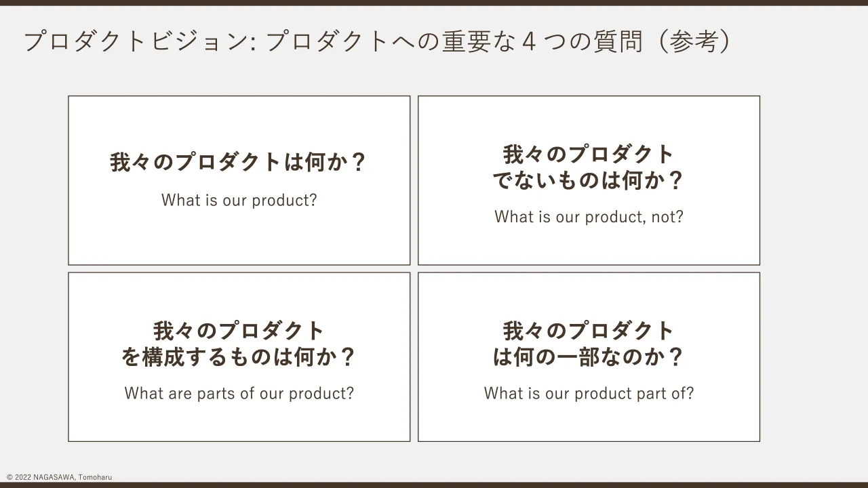The image size is (868, 488).
Task: Click text What is our product part of?
Action: coord(589,393)
